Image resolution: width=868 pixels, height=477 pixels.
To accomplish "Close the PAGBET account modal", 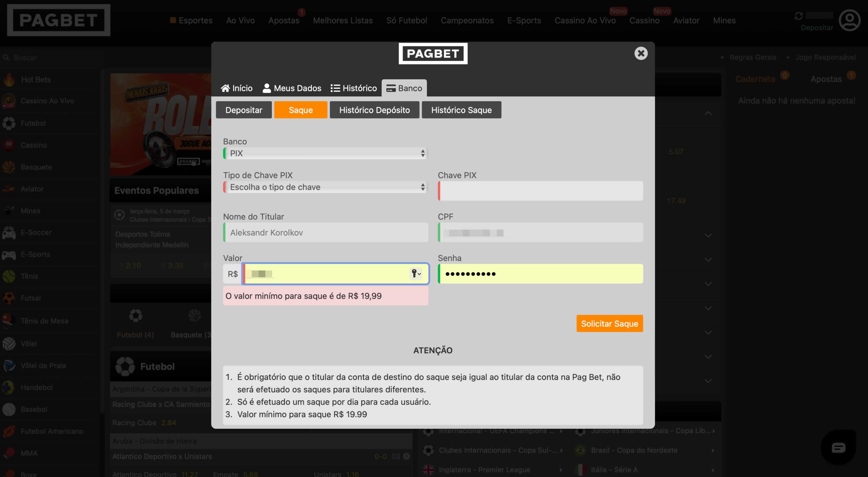I will pos(641,53).
